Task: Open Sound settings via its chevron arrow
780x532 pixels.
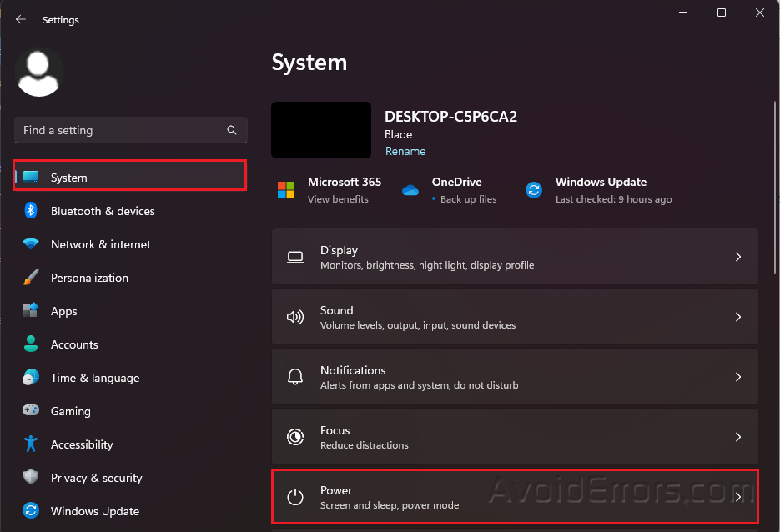Action: pos(737,318)
